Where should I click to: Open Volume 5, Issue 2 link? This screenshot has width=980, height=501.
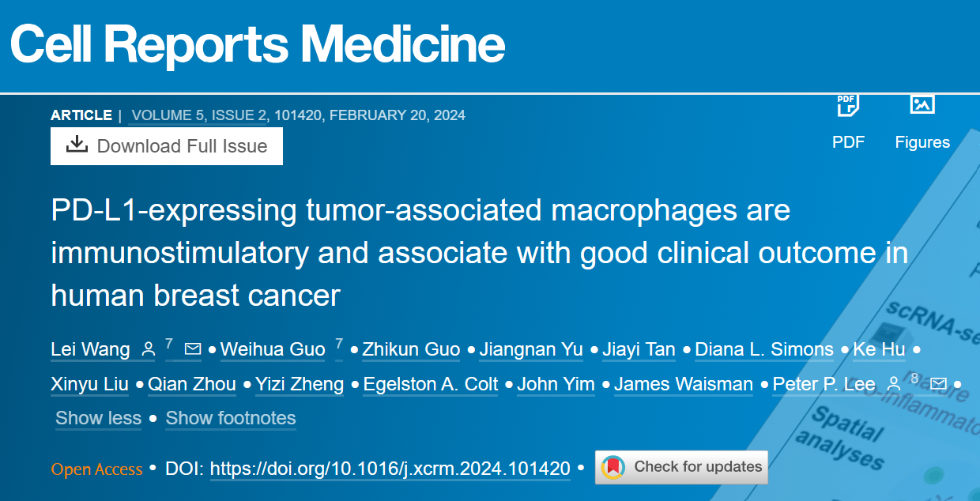point(198,115)
